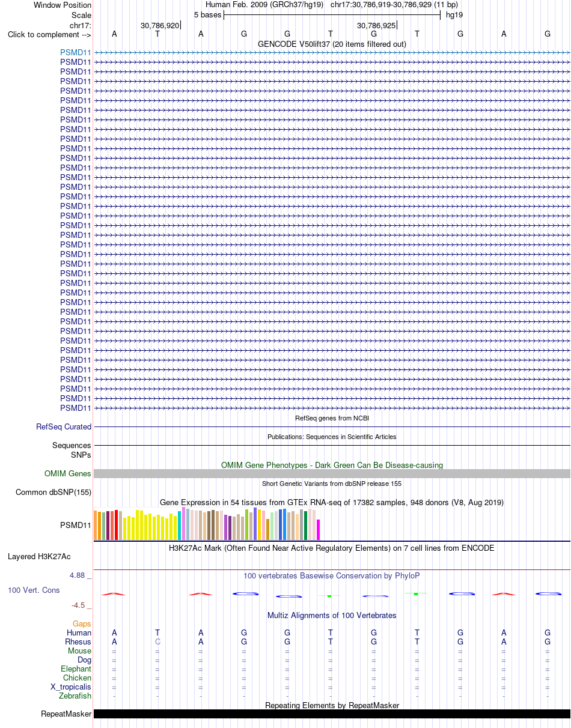Click the OMIM Genes track label

pos(68,473)
